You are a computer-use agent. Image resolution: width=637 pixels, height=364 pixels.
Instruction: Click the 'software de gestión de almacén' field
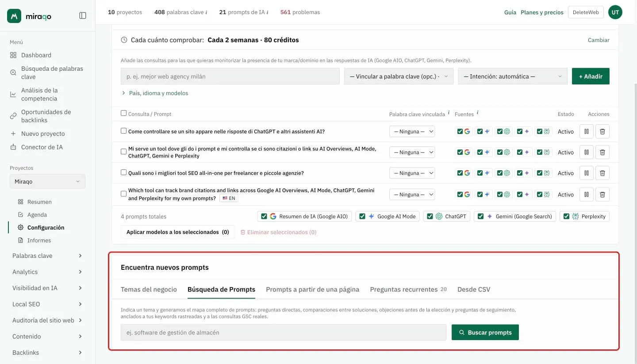(283, 332)
